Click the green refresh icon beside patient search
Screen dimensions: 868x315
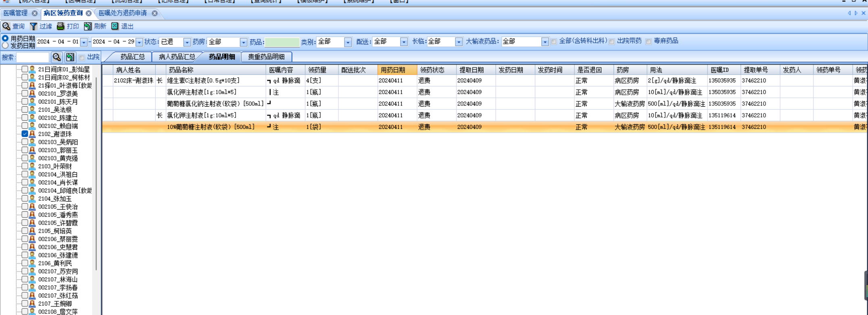tap(70, 57)
